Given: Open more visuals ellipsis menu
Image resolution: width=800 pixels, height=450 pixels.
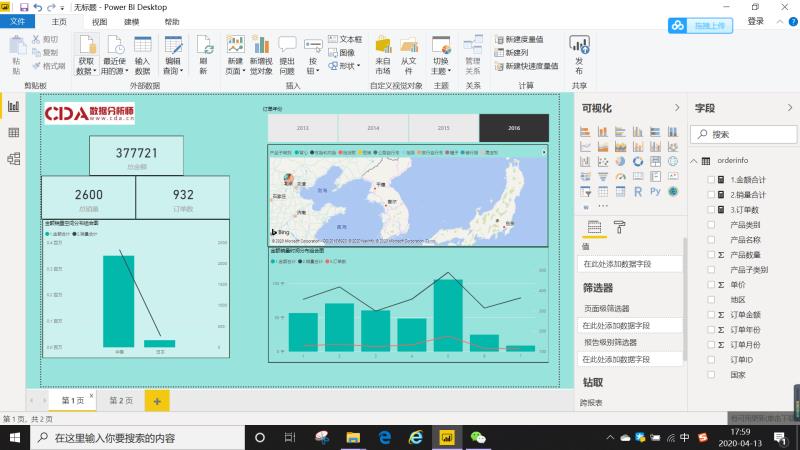Looking at the screenshot, I should pos(603,206).
